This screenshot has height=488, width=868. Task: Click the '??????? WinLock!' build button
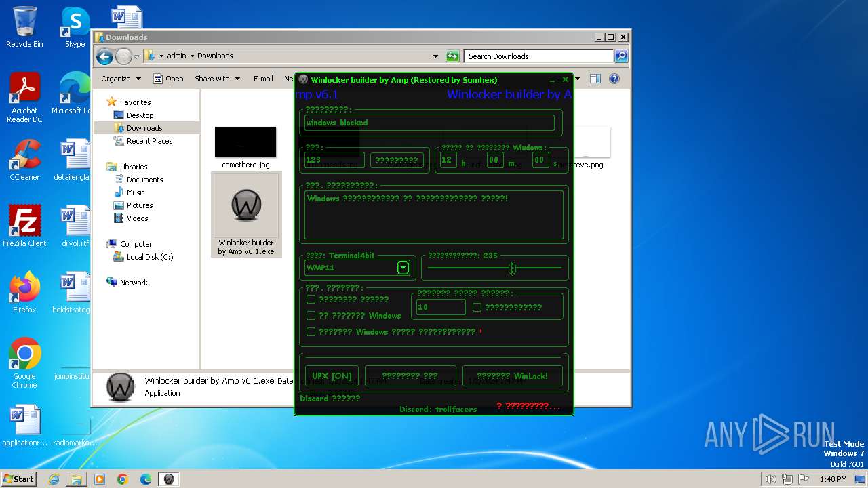512,375
